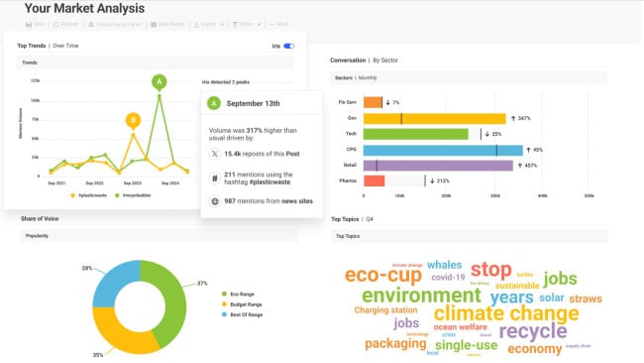The width and height of the screenshot is (644, 363).
Task: Click the word 'single-use' in topic cloud
Action: pos(467,345)
